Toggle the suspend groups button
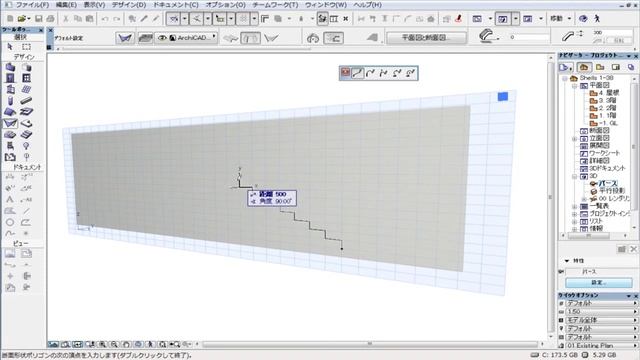 click(x=322, y=19)
